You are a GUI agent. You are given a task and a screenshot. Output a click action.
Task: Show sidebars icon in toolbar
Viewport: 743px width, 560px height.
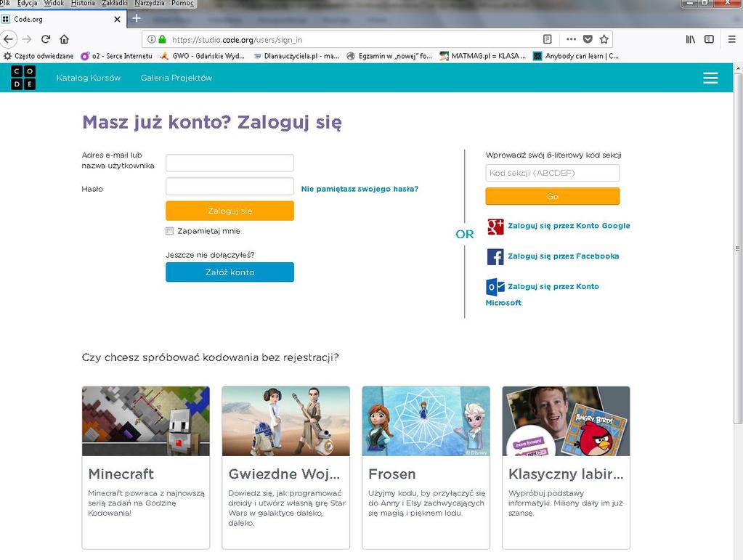click(x=709, y=39)
